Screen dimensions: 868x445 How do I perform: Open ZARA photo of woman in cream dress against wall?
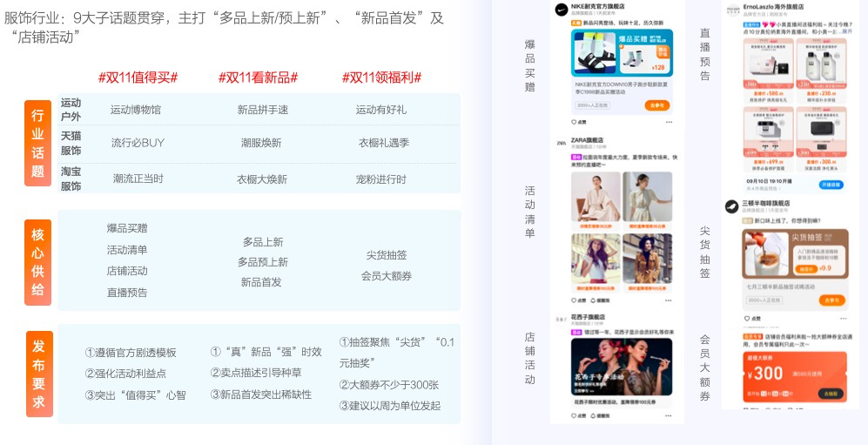(647, 198)
